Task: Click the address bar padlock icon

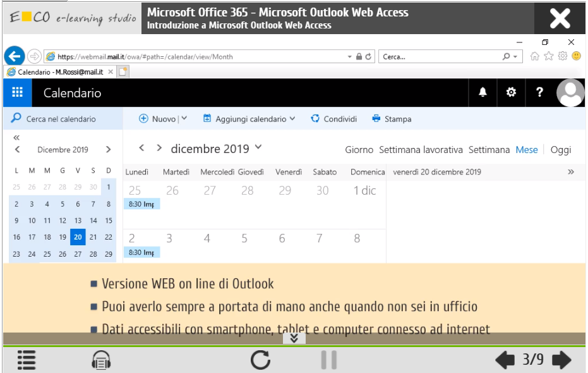Action: (359, 57)
